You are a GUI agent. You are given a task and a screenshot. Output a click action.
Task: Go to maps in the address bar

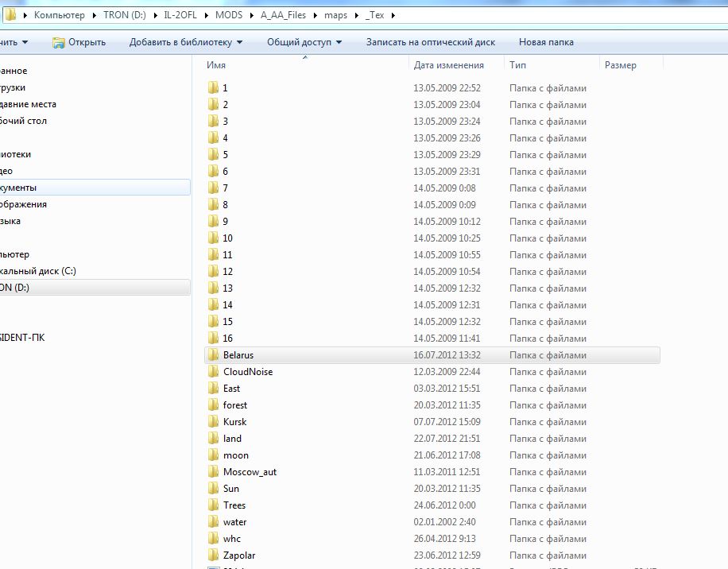click(x=335, y=15)
